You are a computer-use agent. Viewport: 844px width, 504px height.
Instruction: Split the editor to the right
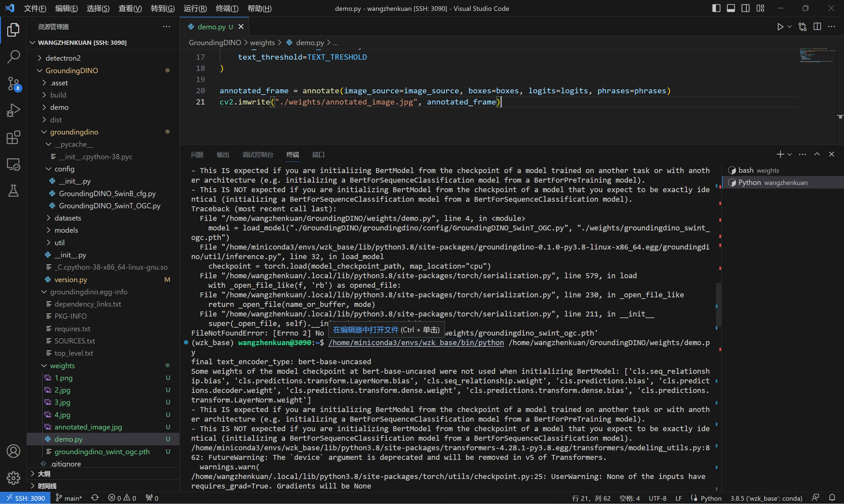pos(817,26)
